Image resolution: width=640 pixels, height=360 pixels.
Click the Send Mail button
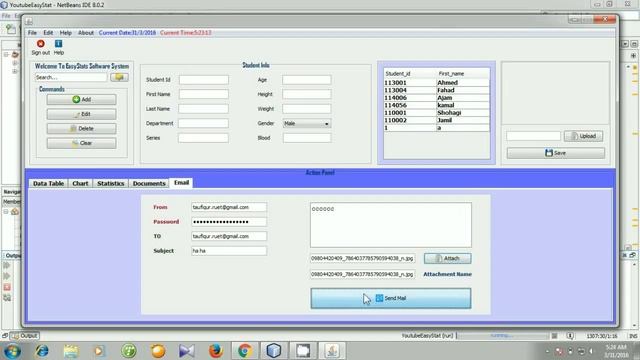pyautogui.click(x=391, y=298)
